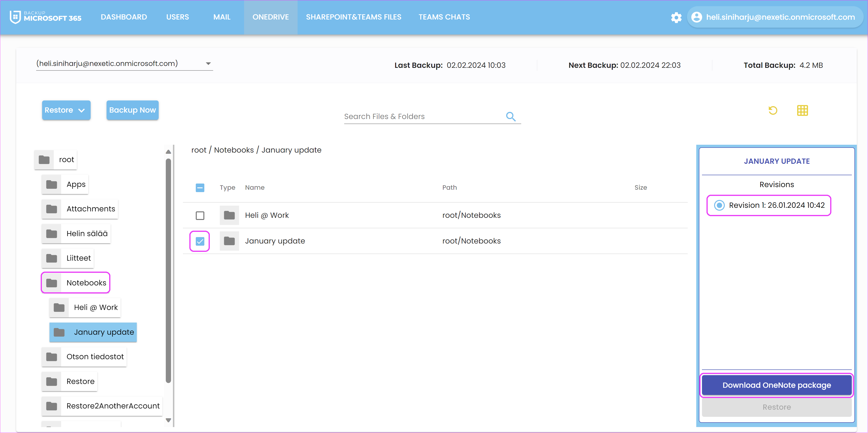Click Total Backup 4.2 MB value
Image resolution: width=868 pixels, height=433 pixels.
tap(811, 65)
